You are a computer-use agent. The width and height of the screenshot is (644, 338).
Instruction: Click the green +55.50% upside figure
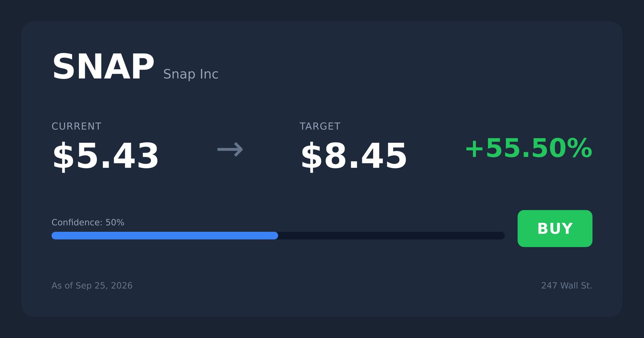tap(528, 148)
